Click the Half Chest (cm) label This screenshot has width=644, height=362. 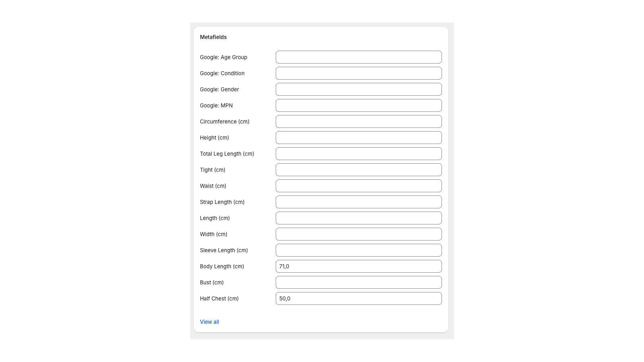219,298
